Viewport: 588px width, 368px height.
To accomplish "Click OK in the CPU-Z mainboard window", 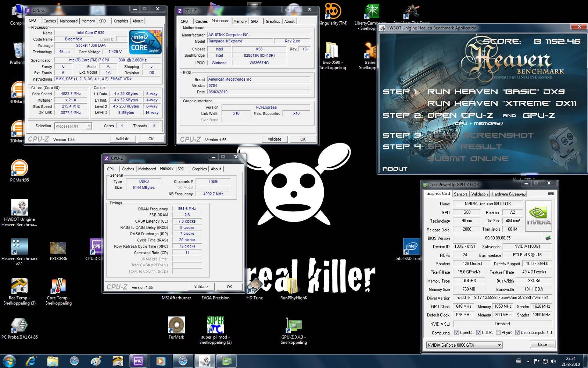I will pos(303,139).
